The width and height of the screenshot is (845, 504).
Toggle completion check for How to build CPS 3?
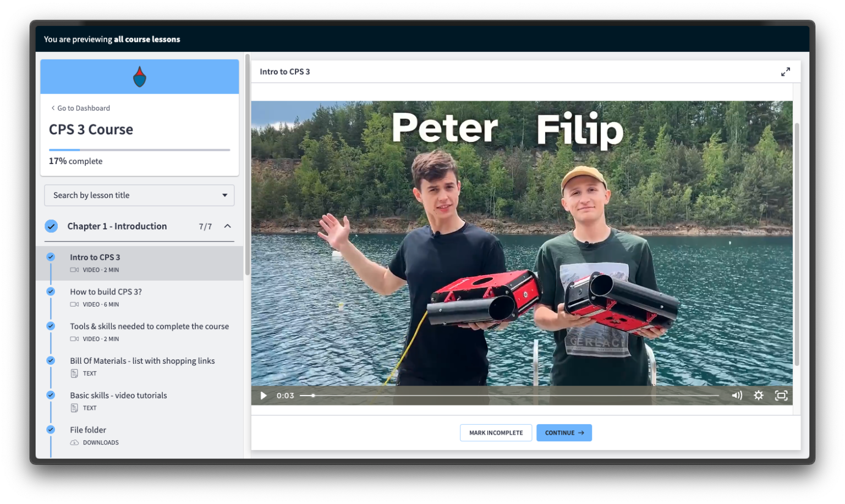51,292
